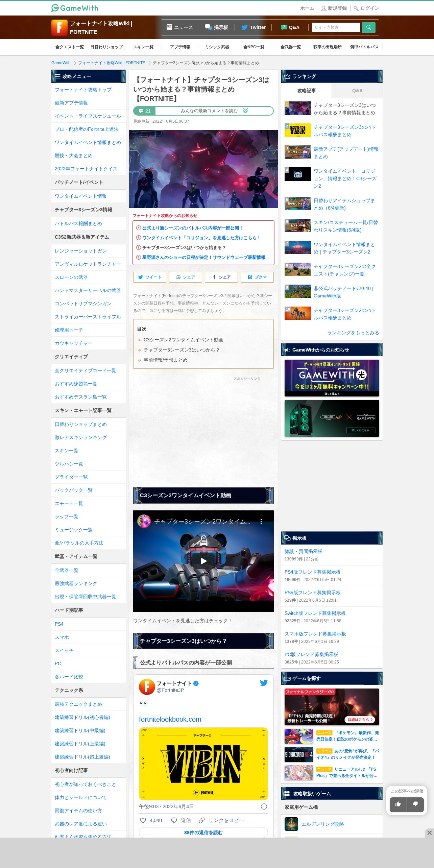Open 戦車の出現場所 menu item
Viewport: 434px width, 868px height.
pos(327,47)
